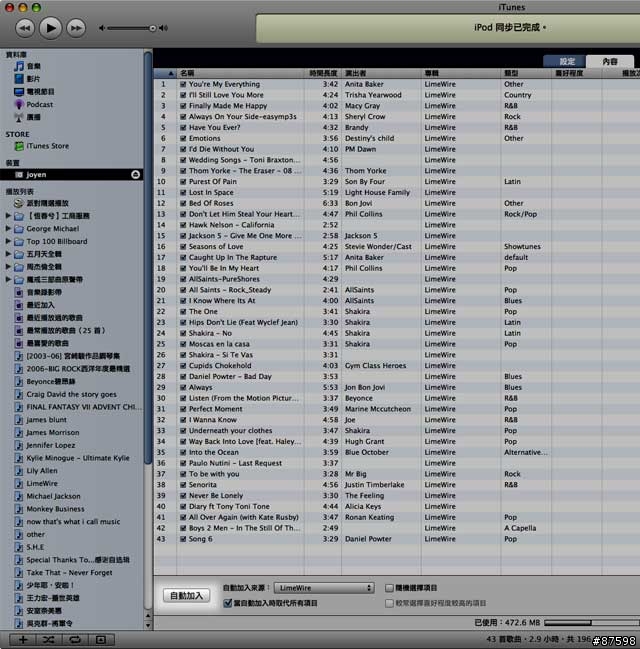
Task: Uncheck the Emotions song checkbox
Action: click(183, 139)
